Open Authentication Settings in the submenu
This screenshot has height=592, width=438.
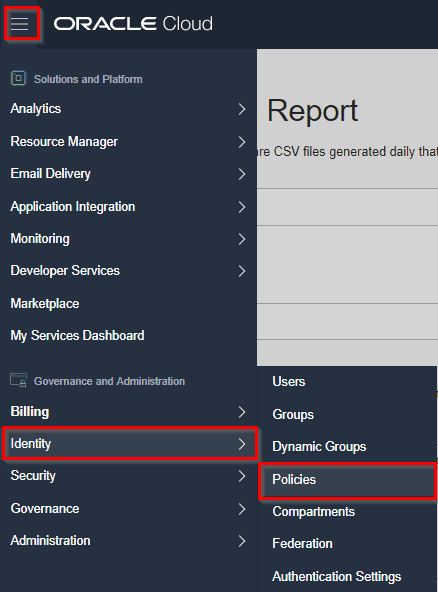pyautogui.click(x=347, y=577)
